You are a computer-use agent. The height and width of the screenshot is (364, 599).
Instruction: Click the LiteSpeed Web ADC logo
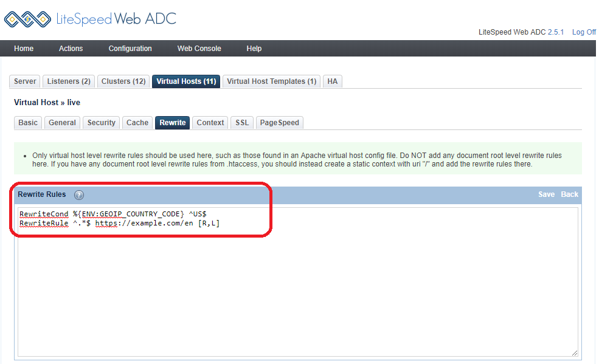pos(90,19)
